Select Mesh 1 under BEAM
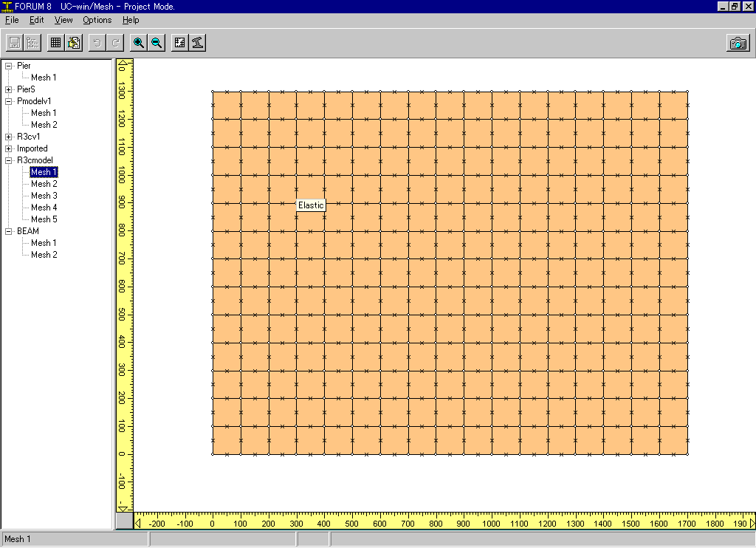 click(44, 243)
